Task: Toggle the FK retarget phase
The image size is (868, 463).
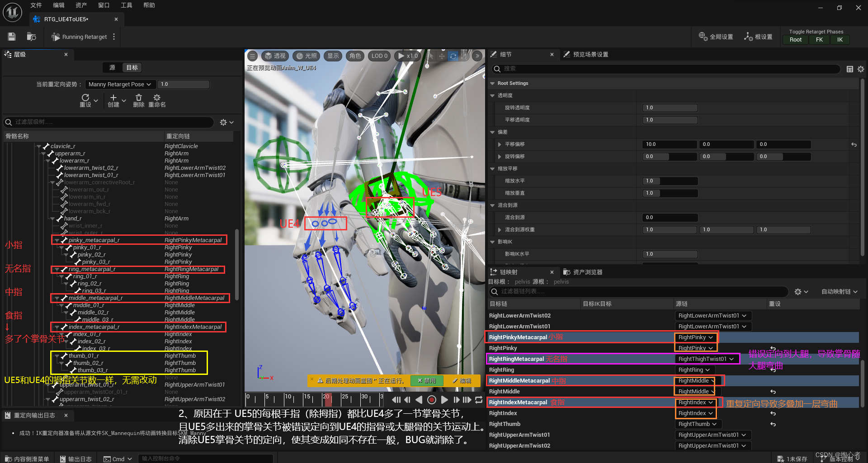Action: point(820,40)
